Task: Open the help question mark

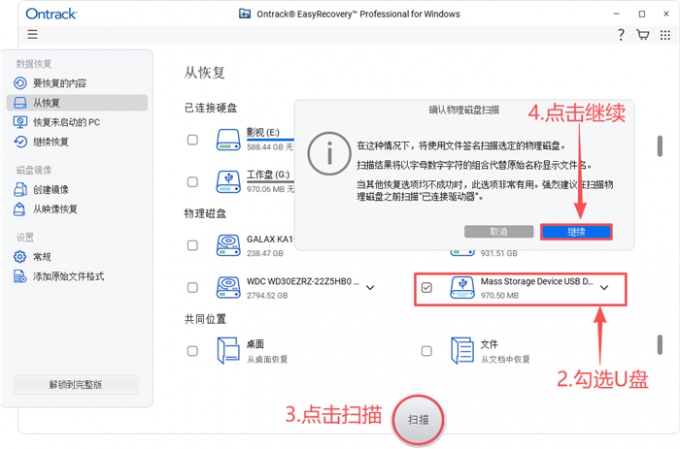Action: [621, 35]
